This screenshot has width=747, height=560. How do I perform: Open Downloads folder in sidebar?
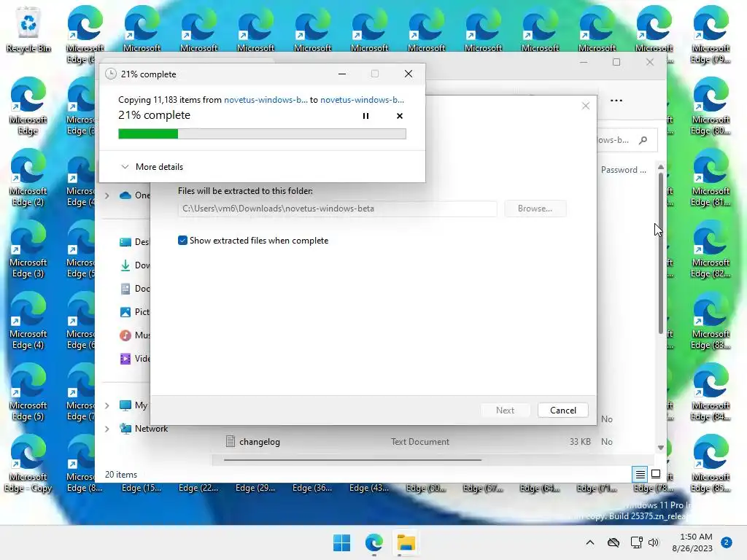click(134, 265)
